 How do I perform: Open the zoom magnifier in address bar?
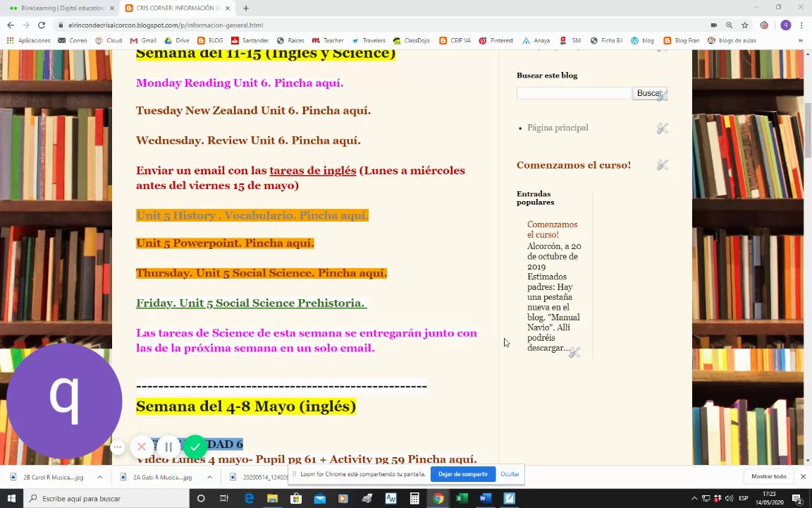pos(729,25)
